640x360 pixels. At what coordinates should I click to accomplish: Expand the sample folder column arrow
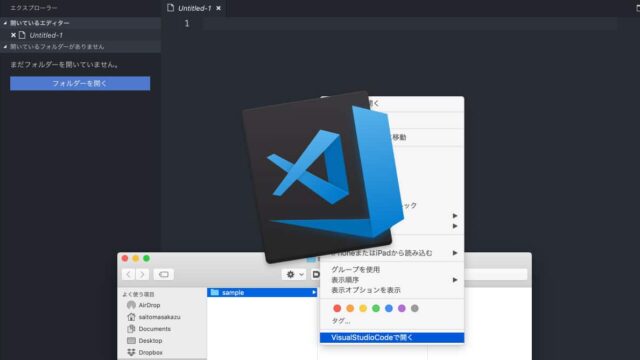click(313, 293)
